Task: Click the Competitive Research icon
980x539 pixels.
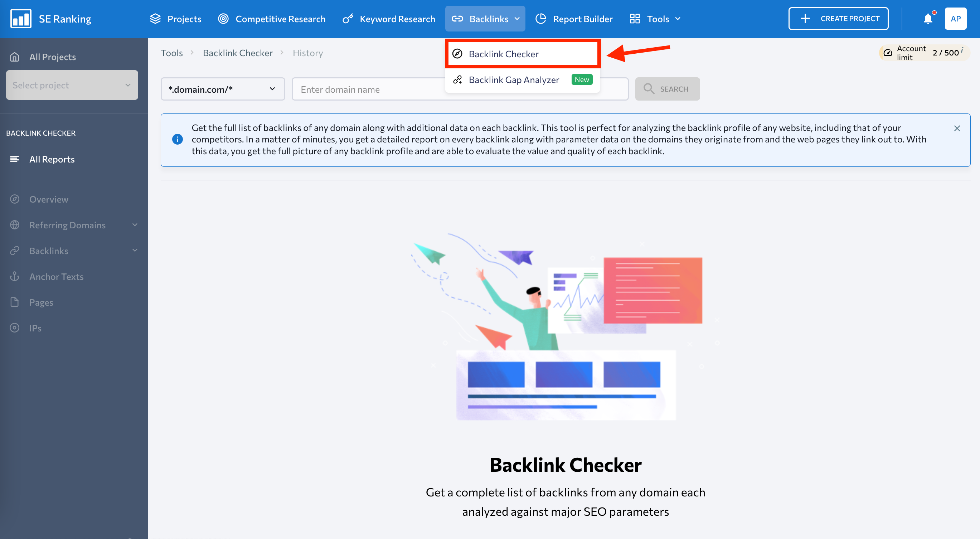Action: [x=225, y=18]
